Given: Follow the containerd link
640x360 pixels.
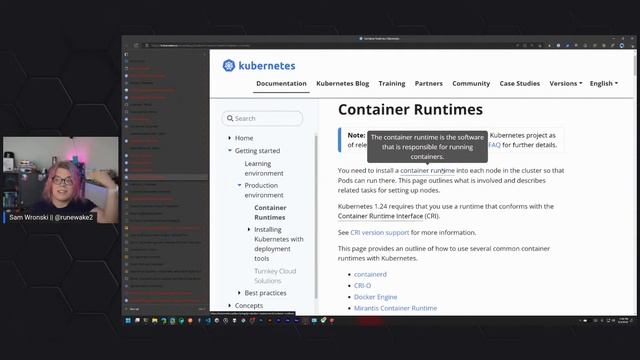Looking at the screenshot, I should [x=370, y=274].
